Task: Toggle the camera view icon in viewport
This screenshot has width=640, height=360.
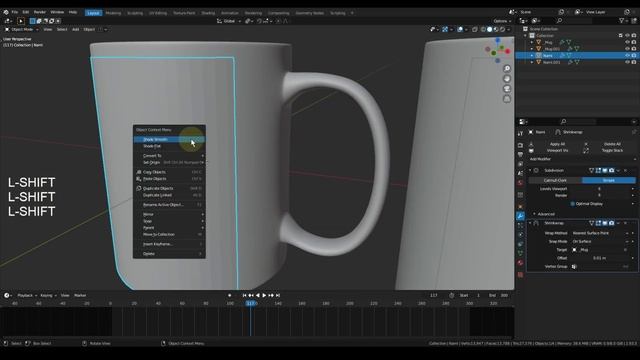Action: (507, 89)
